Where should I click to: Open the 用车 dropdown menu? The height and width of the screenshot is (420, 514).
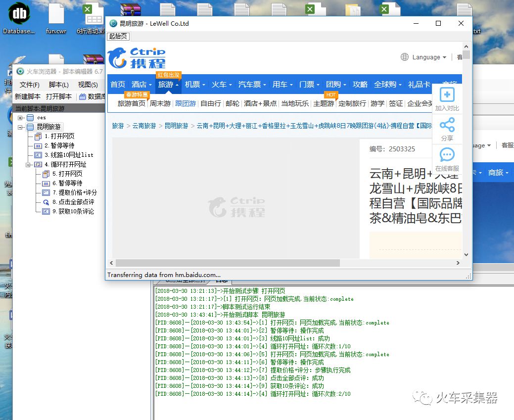[x=282, y=85]
